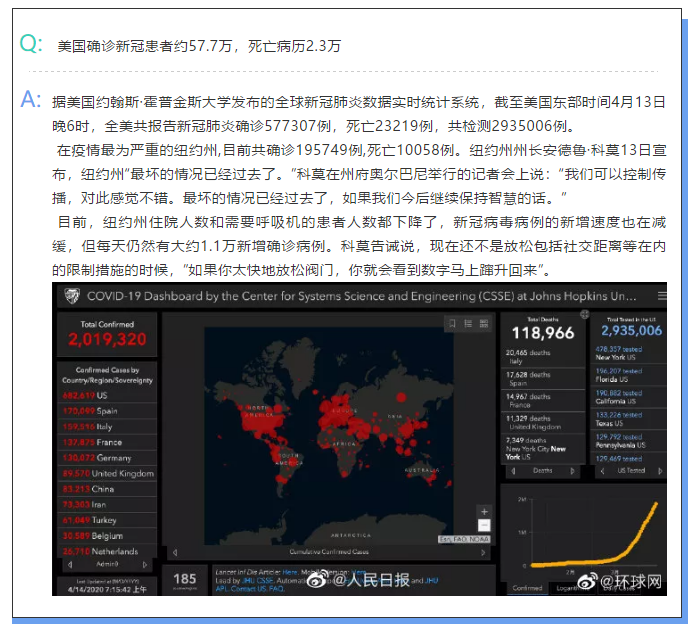Click the 7,349 deaths New York City entry
Screen dimensions: 700x629
tap(543, 449)
